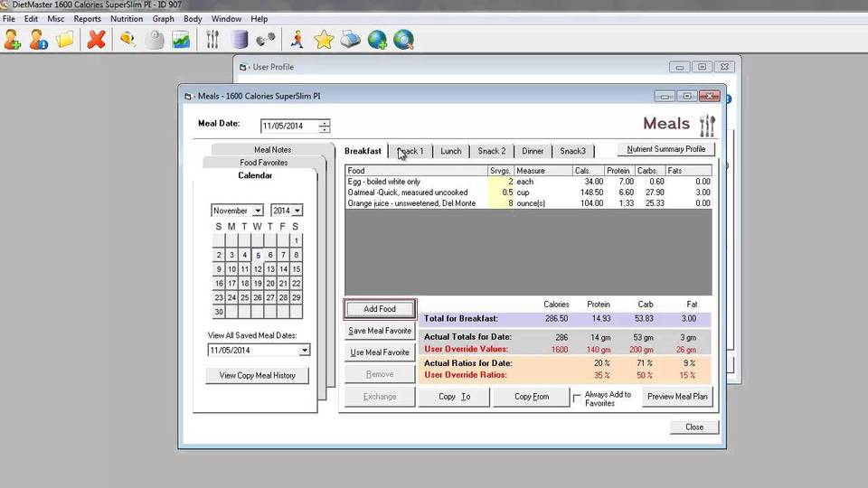This screenshot has height=488, width=868.
Task: Open the progress graph chart icon
Action: pos(181,40)
